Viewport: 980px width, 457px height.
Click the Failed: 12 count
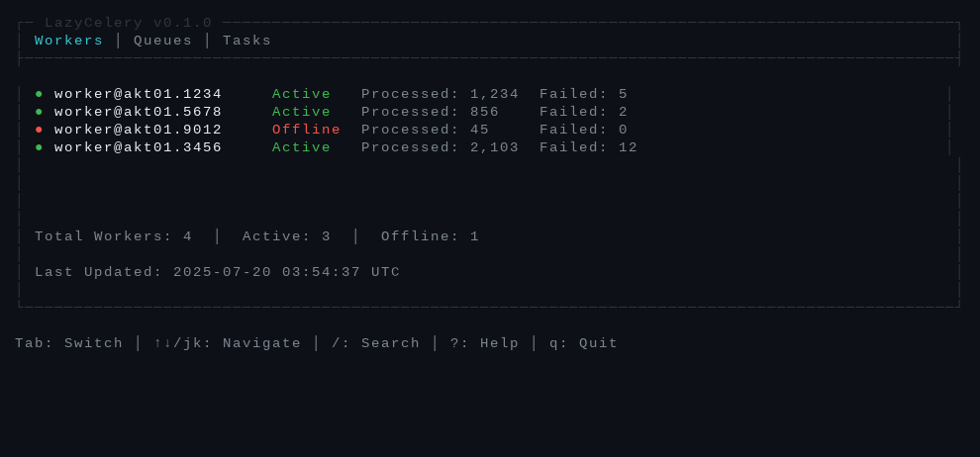[x=589, y=148]
